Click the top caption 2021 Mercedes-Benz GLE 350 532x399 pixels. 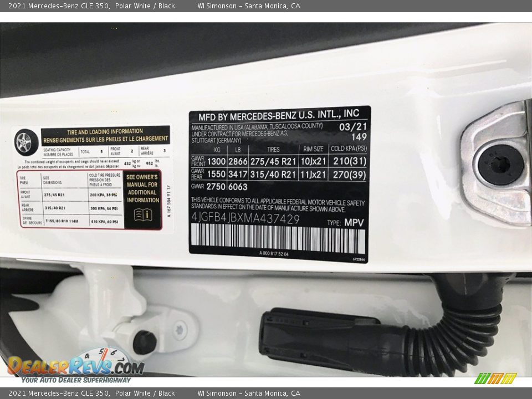59,6
